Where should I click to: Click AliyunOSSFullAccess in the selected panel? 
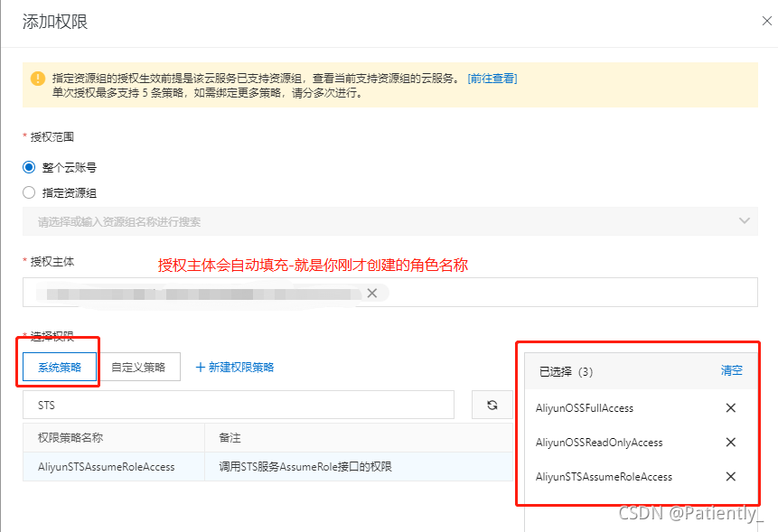[585, 408]
